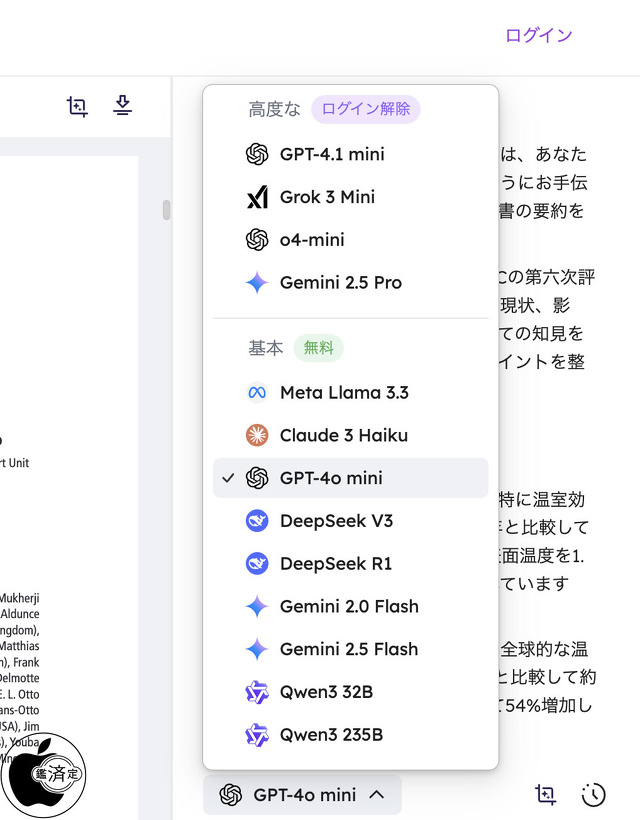Click the Gemini star icon beside 2.5 Pro
640x820 pixels.
[x=257, y=283]
